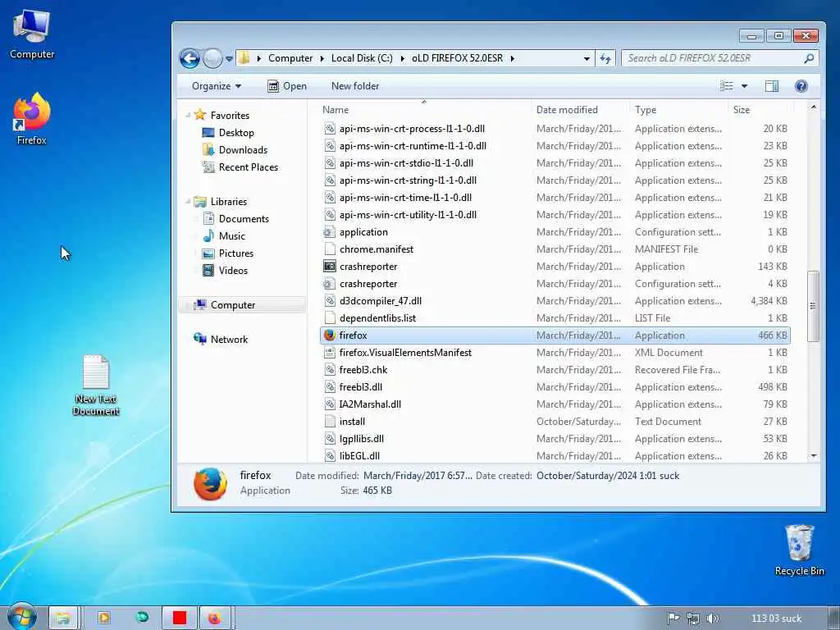Click the Firefox desktop shortcut
Screen dimensions: 840x630
(x=32, y=119)
